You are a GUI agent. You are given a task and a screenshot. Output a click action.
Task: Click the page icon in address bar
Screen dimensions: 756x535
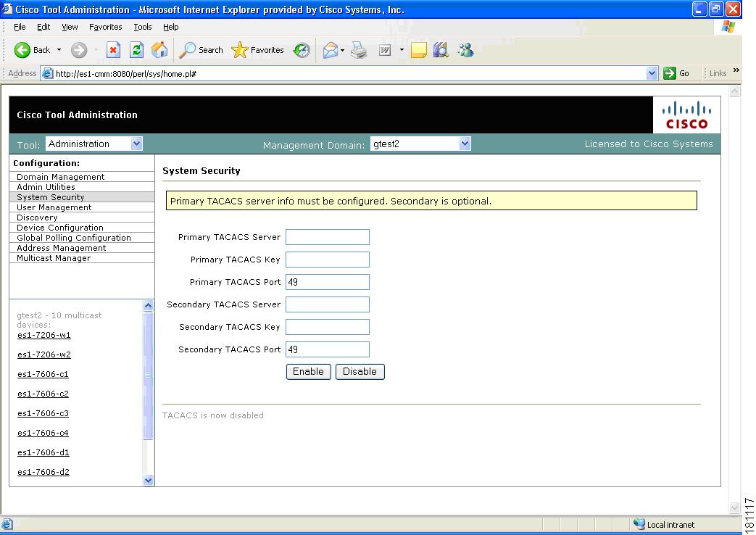[x=47, y=73]
